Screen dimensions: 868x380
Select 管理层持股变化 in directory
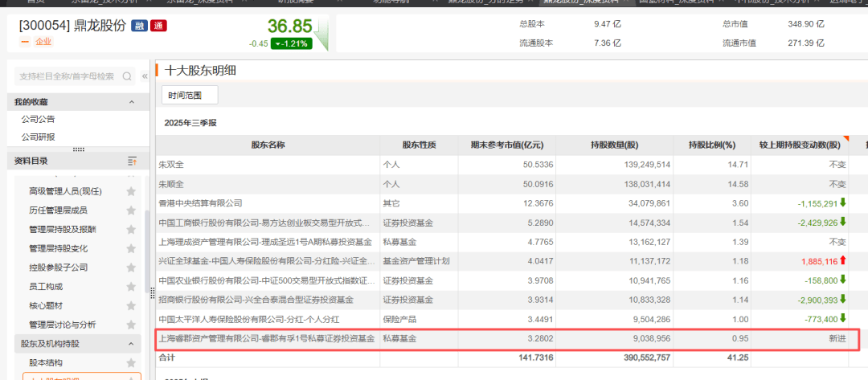58,248
